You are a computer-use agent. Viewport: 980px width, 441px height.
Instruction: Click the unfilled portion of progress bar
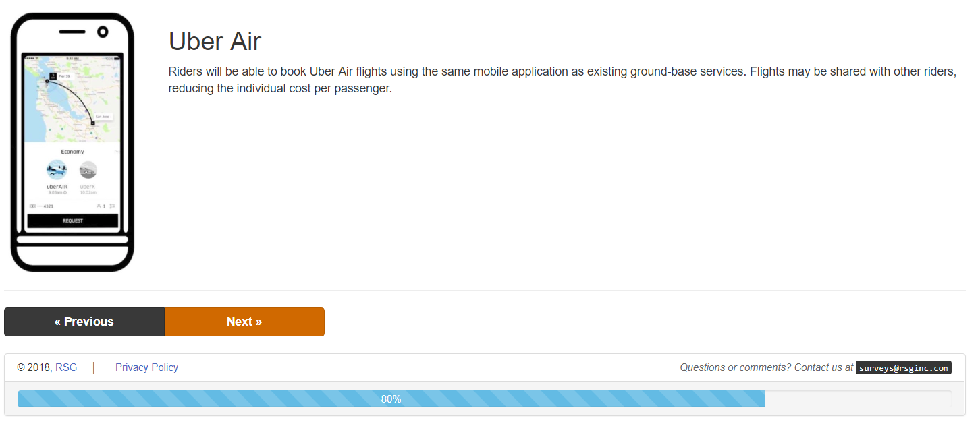(857, 399)
